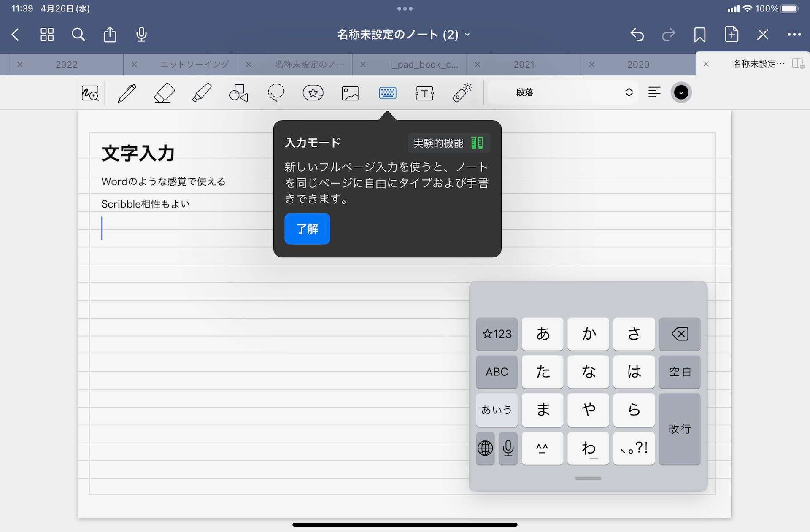Toggle the keyboard typing mode tool
This screenshot has height=532, width=810.
click(x=387, y=93)
